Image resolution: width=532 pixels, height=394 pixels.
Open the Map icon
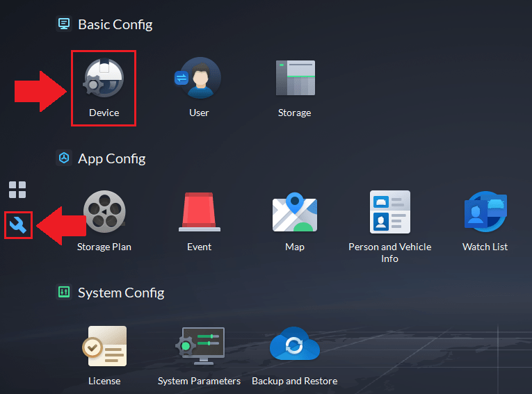tap(295, 211)
